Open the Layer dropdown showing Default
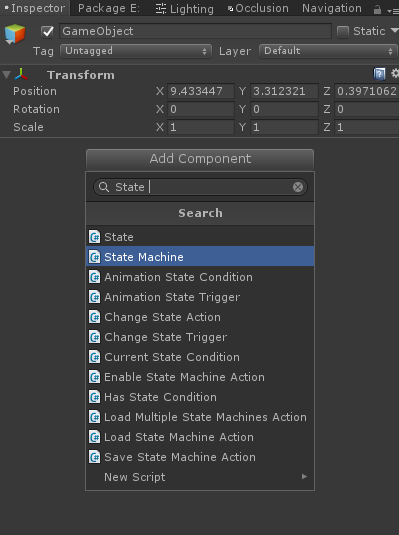The height and width of the screenshot is (535, 399). tap(328, 51)
